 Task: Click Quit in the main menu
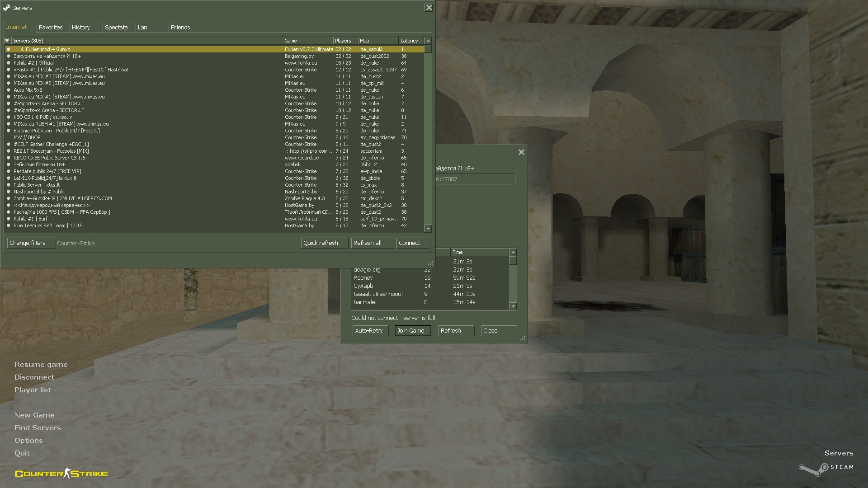[22, 453]
